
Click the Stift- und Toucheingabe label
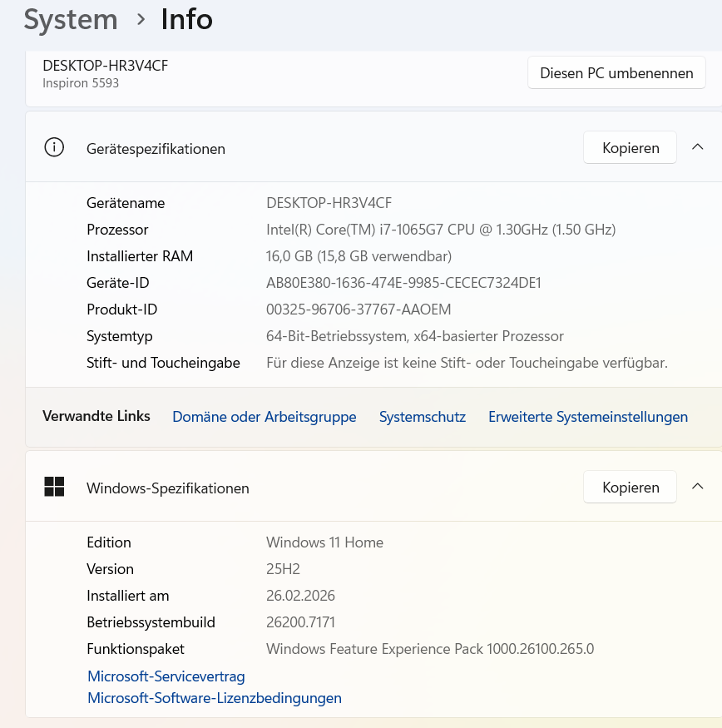coord(163,363)
